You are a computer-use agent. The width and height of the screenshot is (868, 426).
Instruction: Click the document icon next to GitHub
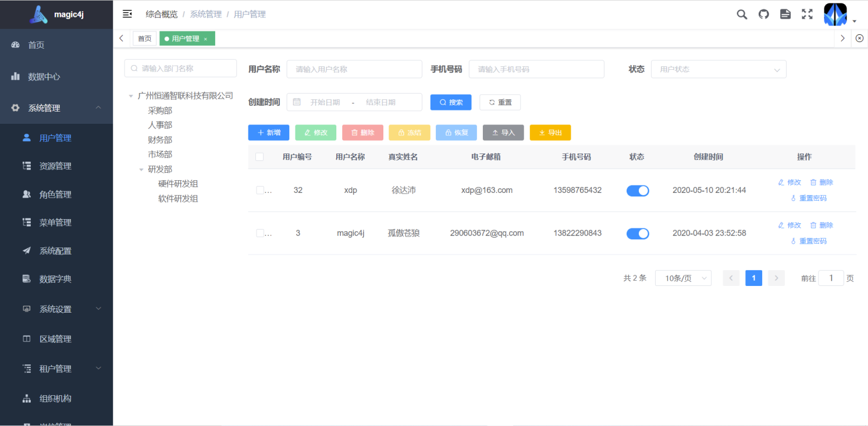click(785, 14)
